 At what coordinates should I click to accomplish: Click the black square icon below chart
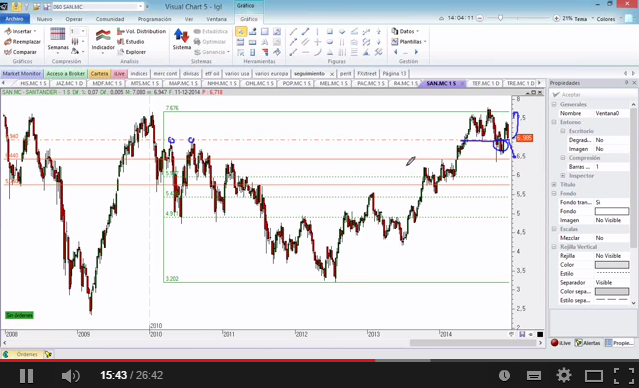click(540, 334)
